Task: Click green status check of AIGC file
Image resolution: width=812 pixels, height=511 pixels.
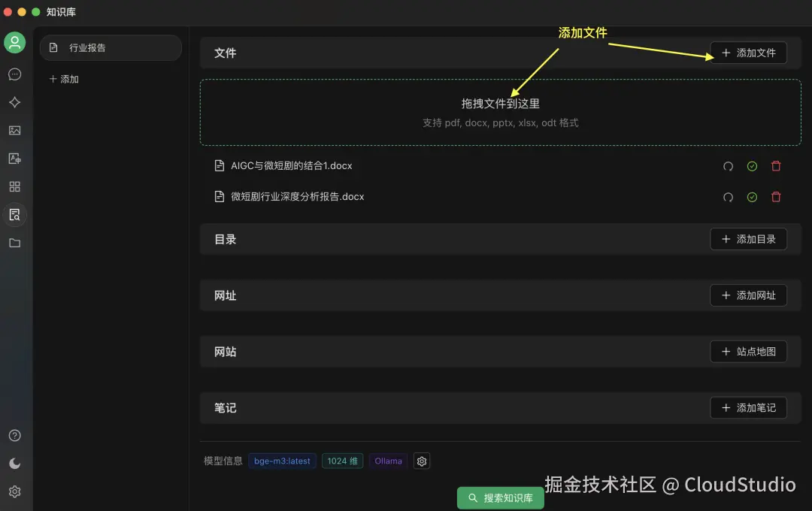Action: (x=752, y=166)
